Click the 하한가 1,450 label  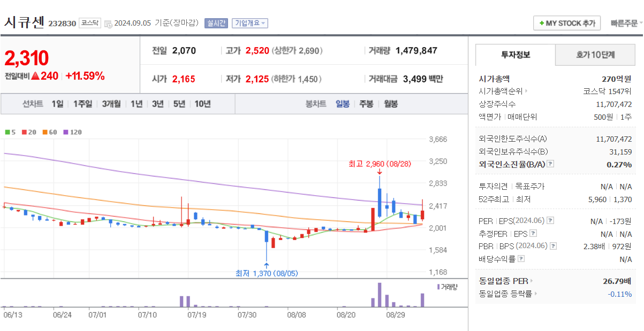[x=297, y=79]
